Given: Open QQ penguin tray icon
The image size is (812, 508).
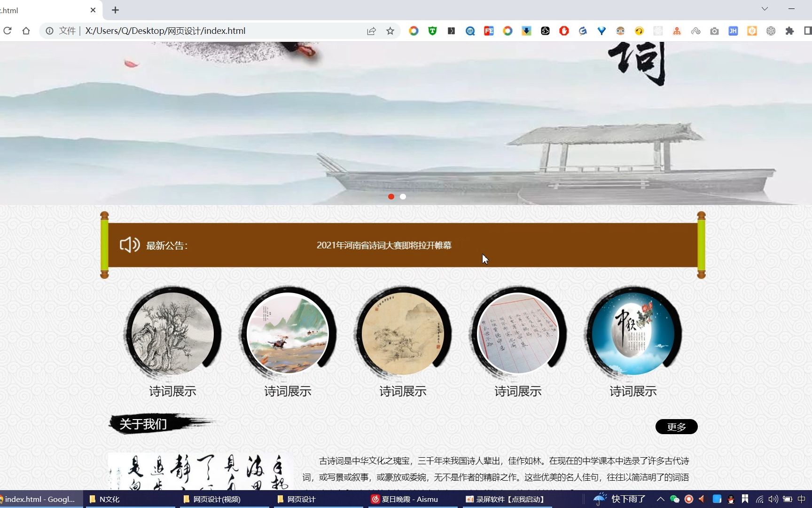Looking at the screenshot, I should tap(731, 499).
